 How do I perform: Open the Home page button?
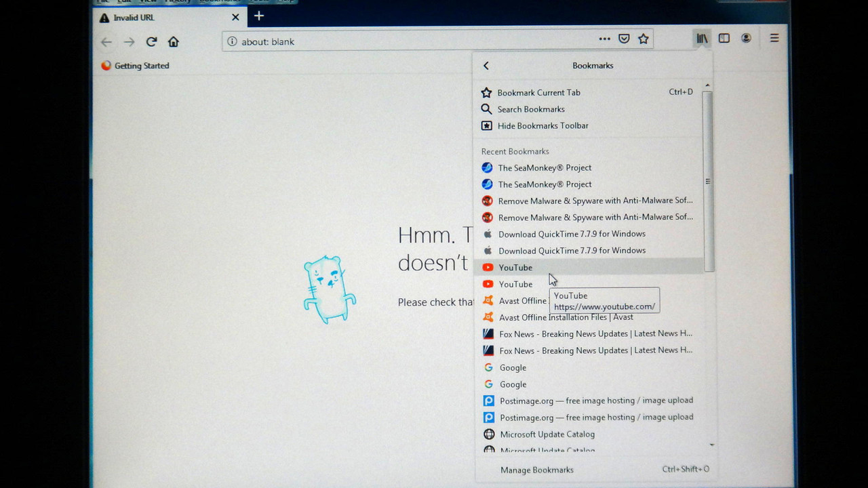coord(174,42)
